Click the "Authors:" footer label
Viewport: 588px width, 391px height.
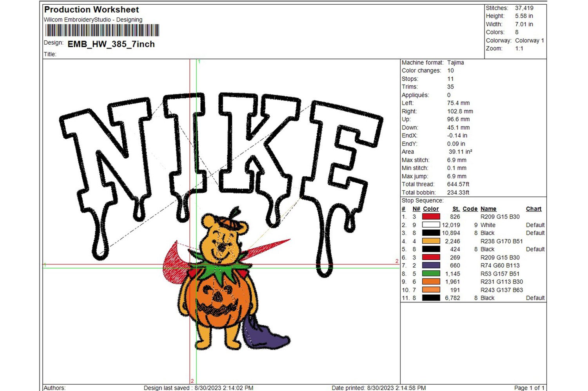pyautogui.click(x=54, y=388)
